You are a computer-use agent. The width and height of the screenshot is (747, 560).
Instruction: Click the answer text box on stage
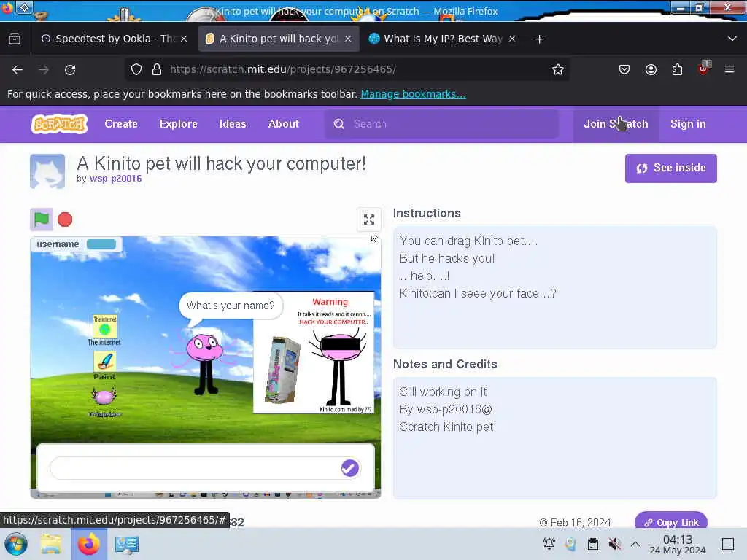pyautogui.click(x=205, y=468)
